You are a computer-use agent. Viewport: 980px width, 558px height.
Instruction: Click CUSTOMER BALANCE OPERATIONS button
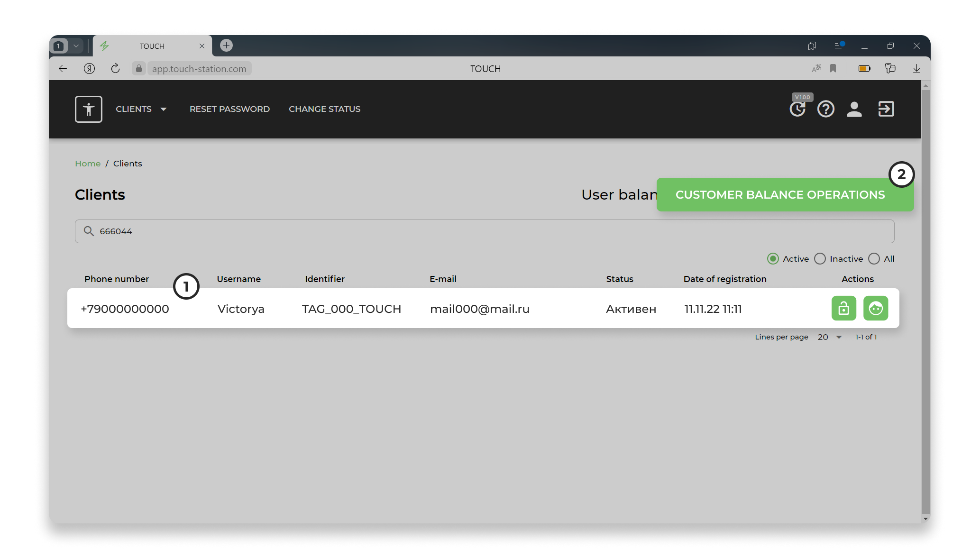pos(785,195)
